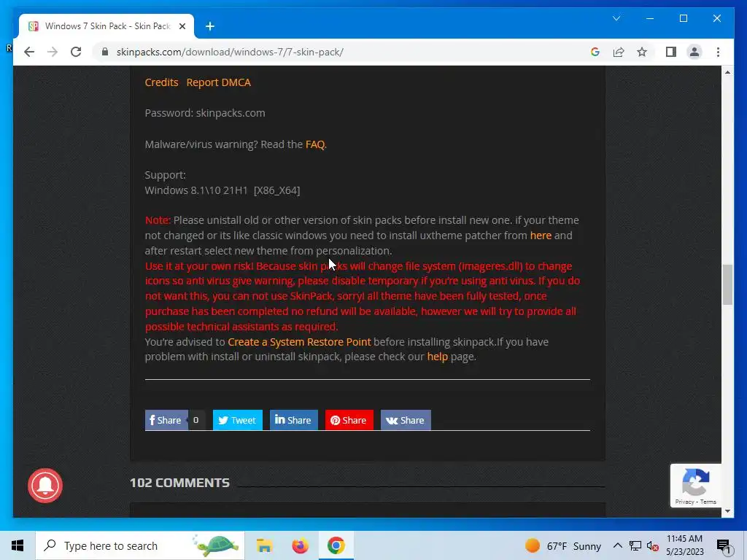Share on Pinterest
The height and width of the screenshot is (560, 747).
pyautogui.click(x=349, y=420)
